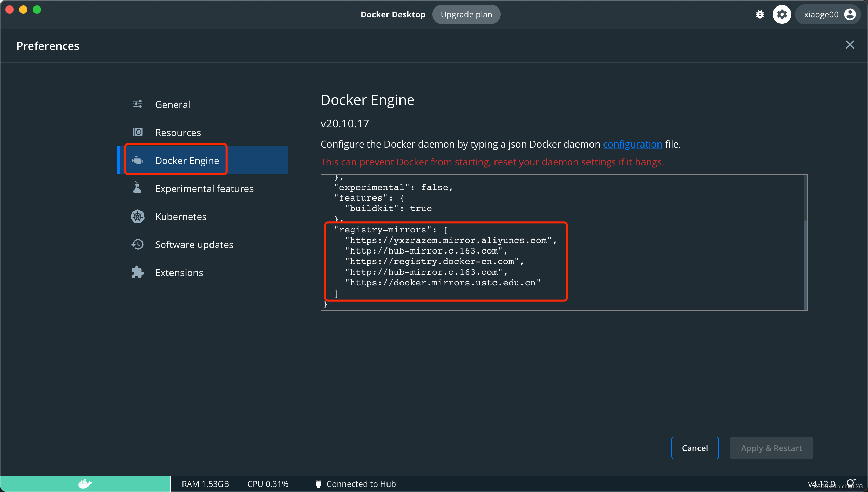
Task: Open the xiaoge00 account menu
Action: pos(828,14)
